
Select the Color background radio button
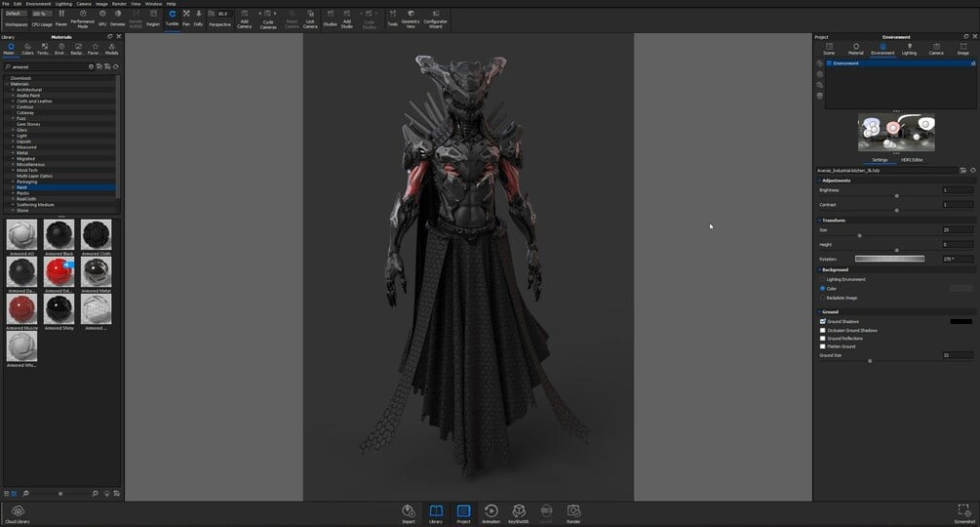(x=822, y=288)
